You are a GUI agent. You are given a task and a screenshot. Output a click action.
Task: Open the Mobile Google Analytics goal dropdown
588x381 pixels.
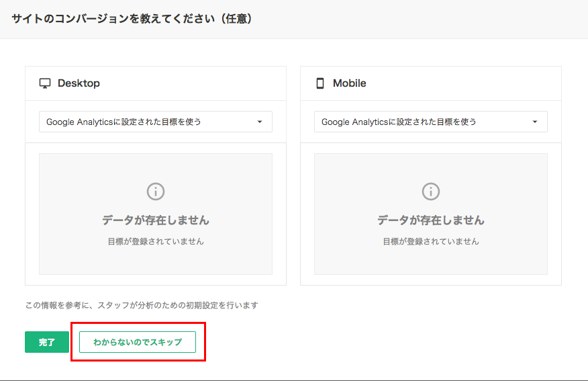tap(431, 122)
